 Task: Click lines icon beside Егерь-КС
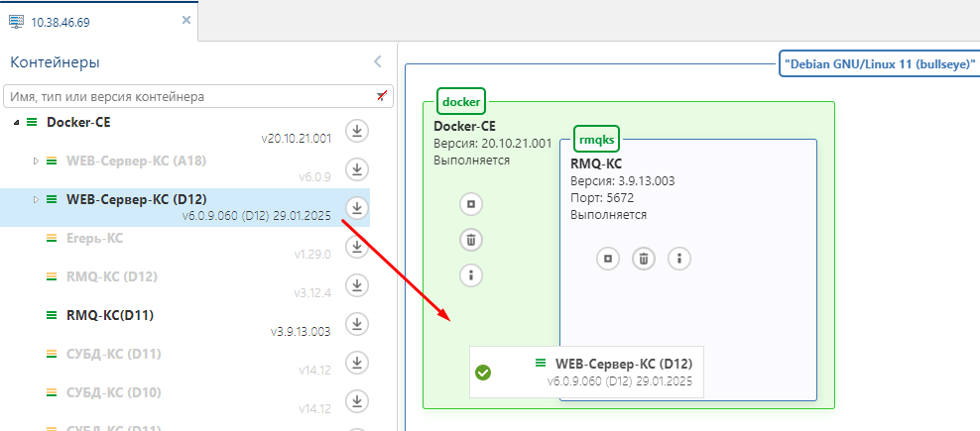52,238
